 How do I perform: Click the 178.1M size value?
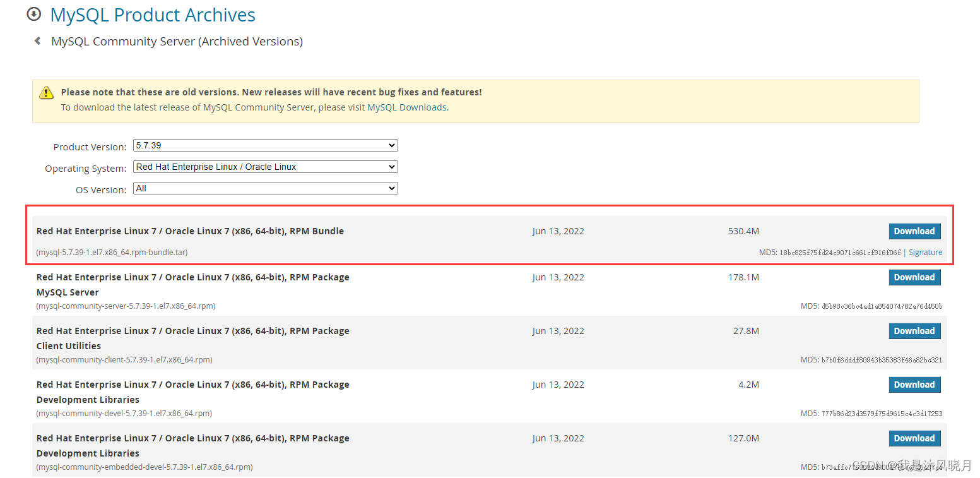click(743, 277)
